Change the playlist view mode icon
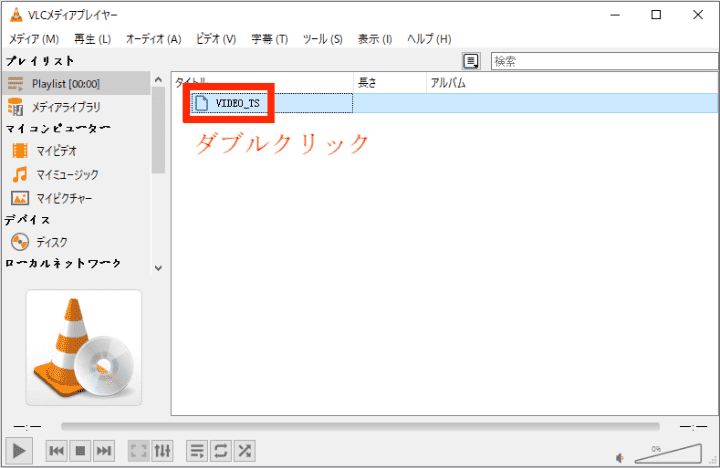This screenshot has width=720, height=468. [x=471, y=61]
